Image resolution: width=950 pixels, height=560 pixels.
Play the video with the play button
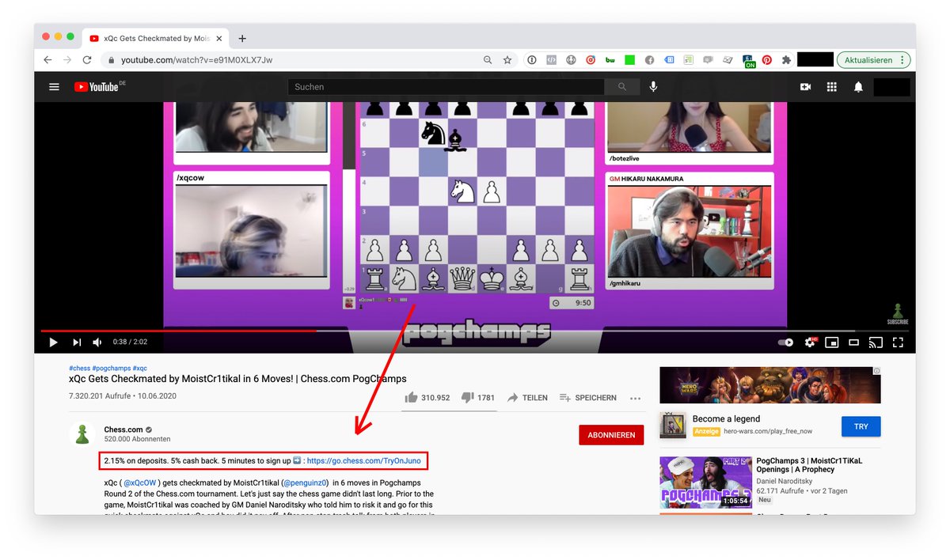click(x=53, y=342)
